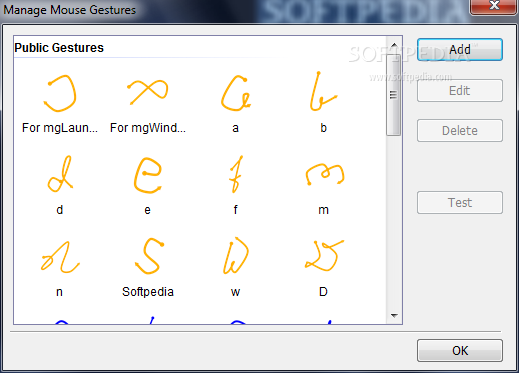Confirm with the OK button
519x373 pixels.
tap(460, 351)
